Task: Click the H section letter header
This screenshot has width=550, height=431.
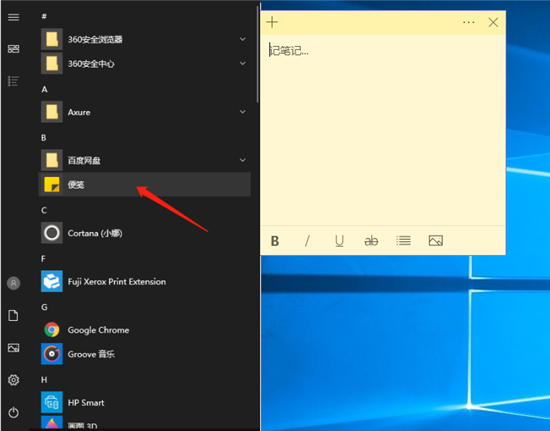Action: pos(44,380)
